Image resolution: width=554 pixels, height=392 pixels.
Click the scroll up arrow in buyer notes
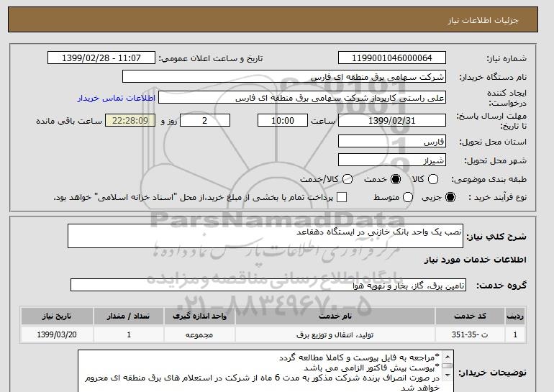point(448,357)
